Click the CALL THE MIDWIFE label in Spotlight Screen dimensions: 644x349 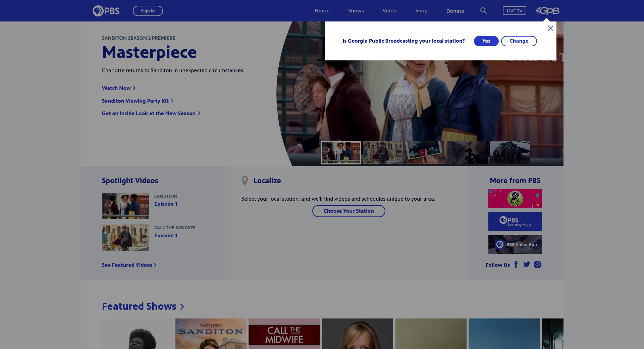[x=175, y=228]
